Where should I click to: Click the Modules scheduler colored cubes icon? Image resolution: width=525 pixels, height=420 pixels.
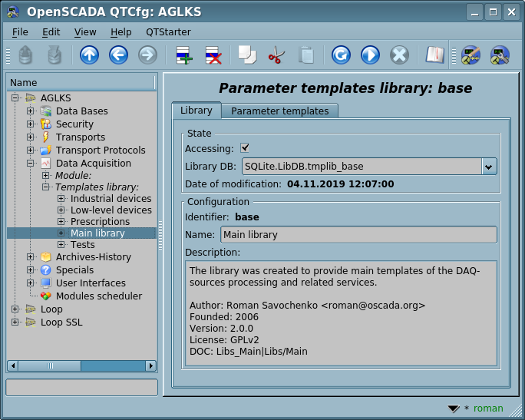pyautogui.click(x=45, y=296)
